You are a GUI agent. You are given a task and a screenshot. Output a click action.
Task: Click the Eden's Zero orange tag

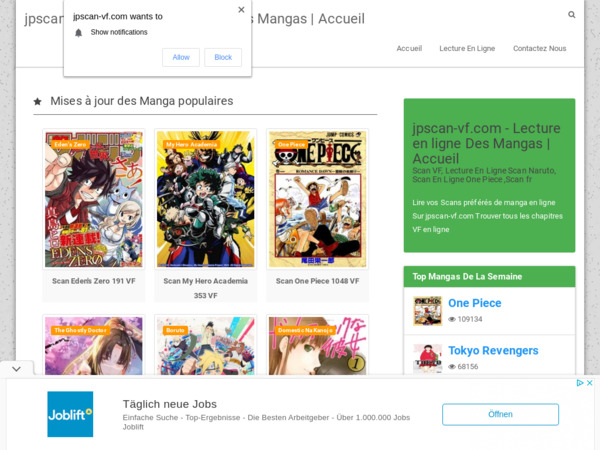70,144
